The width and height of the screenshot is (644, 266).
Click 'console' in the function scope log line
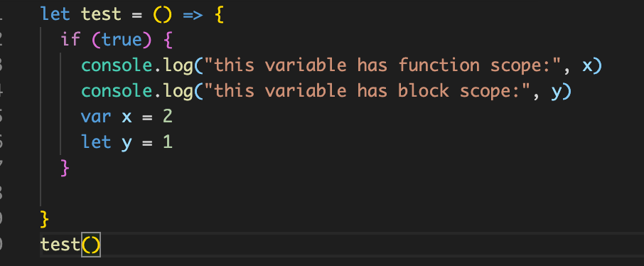pyautogui.click(x=117, y=65)
